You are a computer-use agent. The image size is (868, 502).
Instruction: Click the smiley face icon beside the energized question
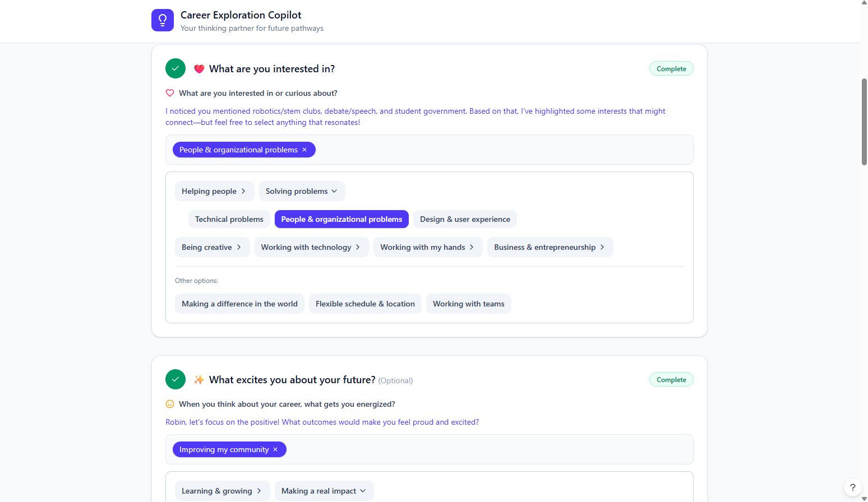coord(170,404)
